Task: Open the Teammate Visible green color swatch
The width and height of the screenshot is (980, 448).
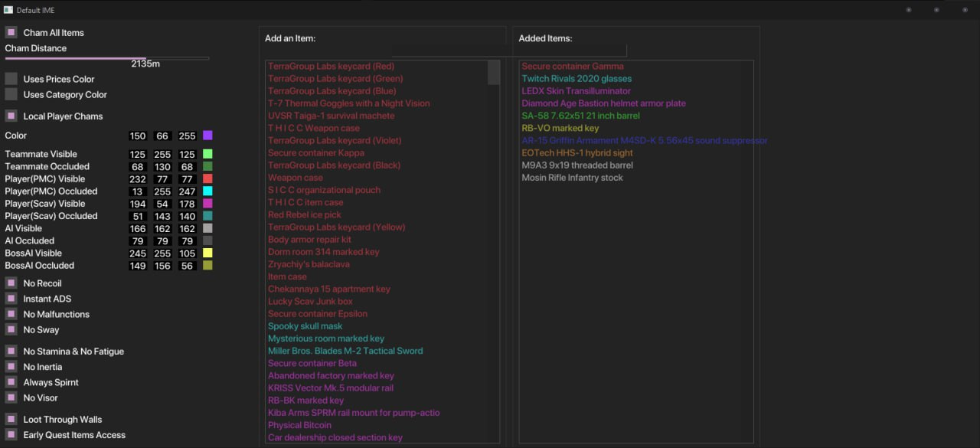Action: coord(207,154)
